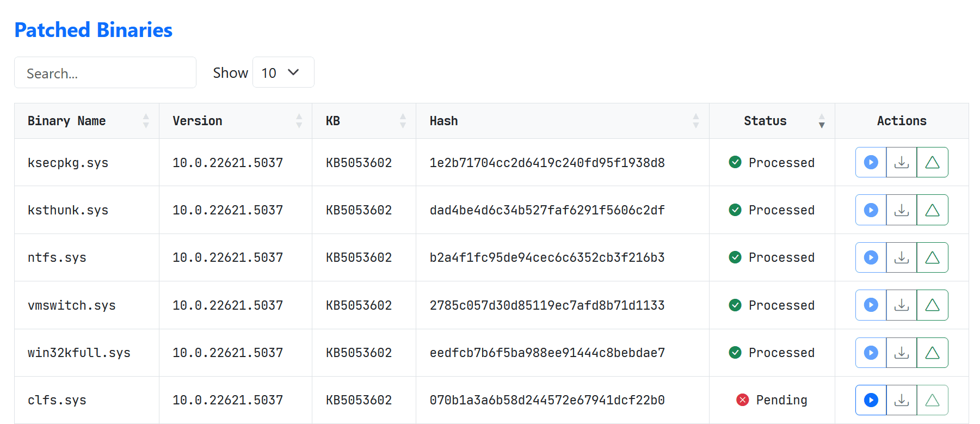Sort table by KB column

[x=403, y=121]
